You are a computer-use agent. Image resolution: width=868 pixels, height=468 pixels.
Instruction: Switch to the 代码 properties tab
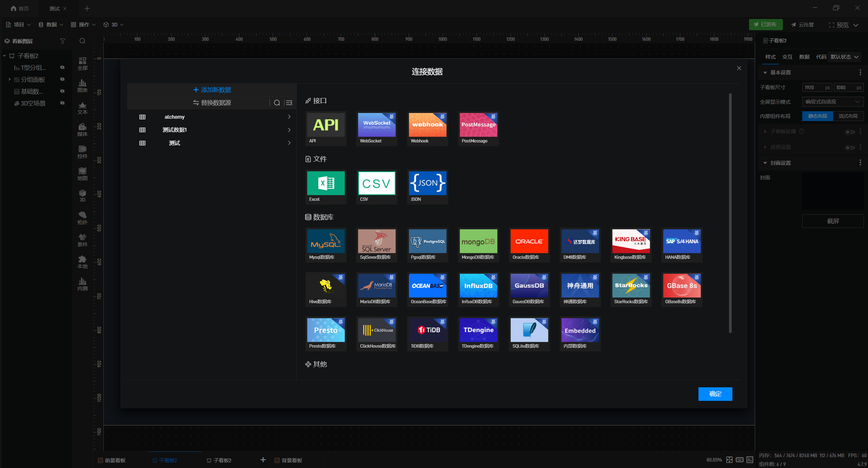click(821, 57)
